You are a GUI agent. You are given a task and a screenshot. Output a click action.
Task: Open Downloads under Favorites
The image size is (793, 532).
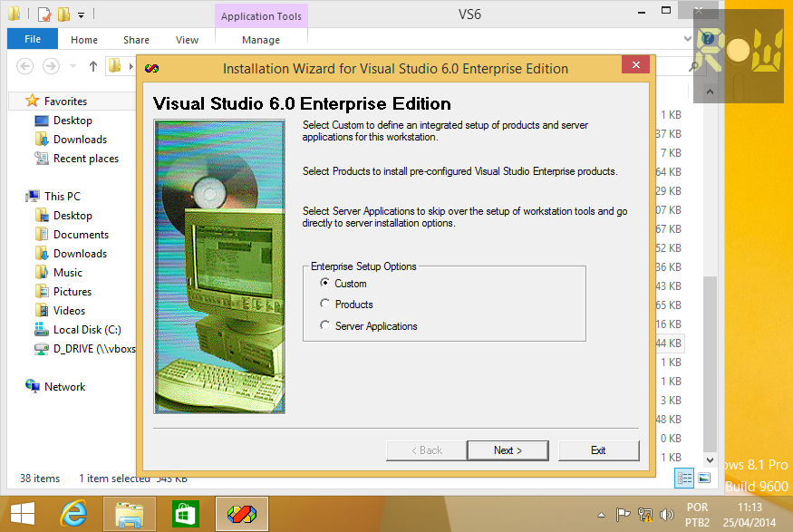coord(80,139)
